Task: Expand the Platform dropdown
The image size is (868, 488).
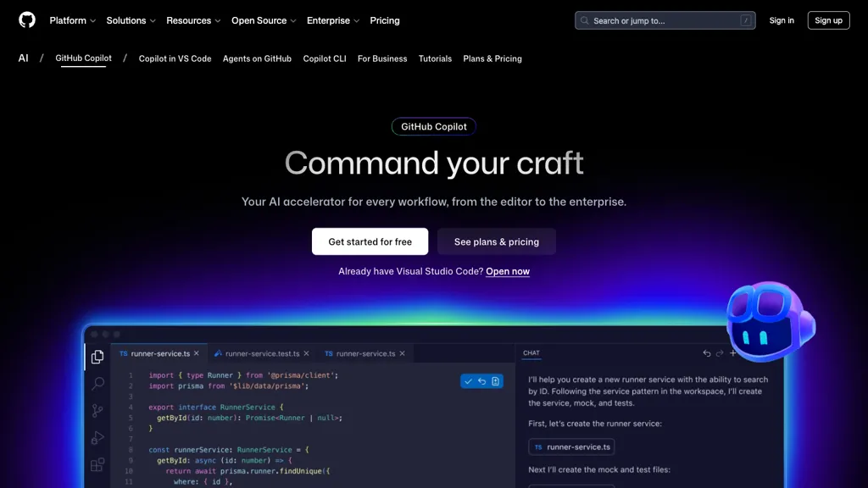Action: (72, 20)
